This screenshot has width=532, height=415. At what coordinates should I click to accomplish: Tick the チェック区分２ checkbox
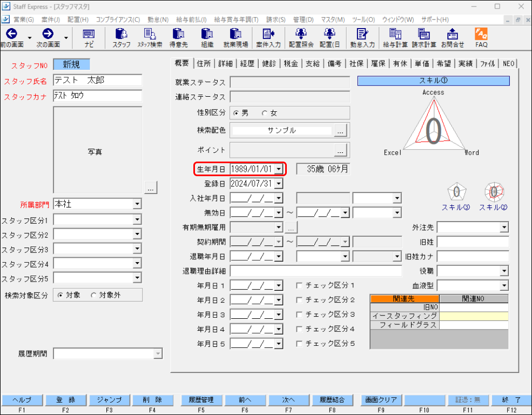pyautogui.click(x=299, y=300)
